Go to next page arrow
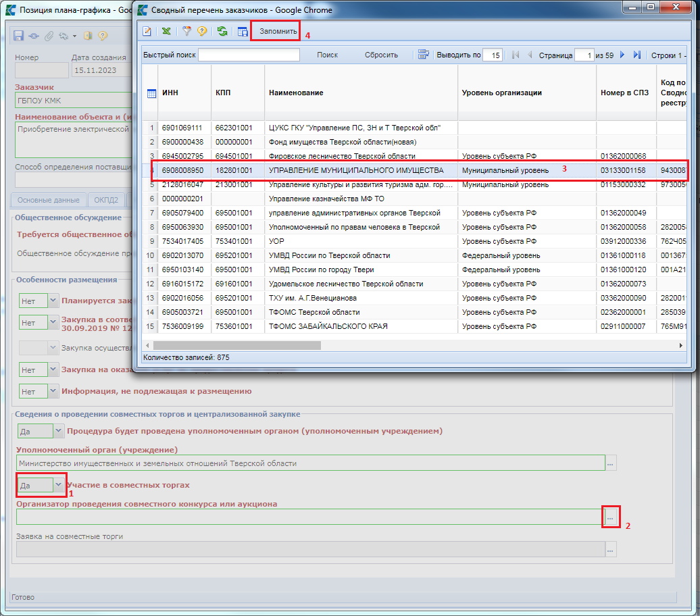Image resolution: width=700 pixels, height=616 pixels. click(x=622, y=55)
